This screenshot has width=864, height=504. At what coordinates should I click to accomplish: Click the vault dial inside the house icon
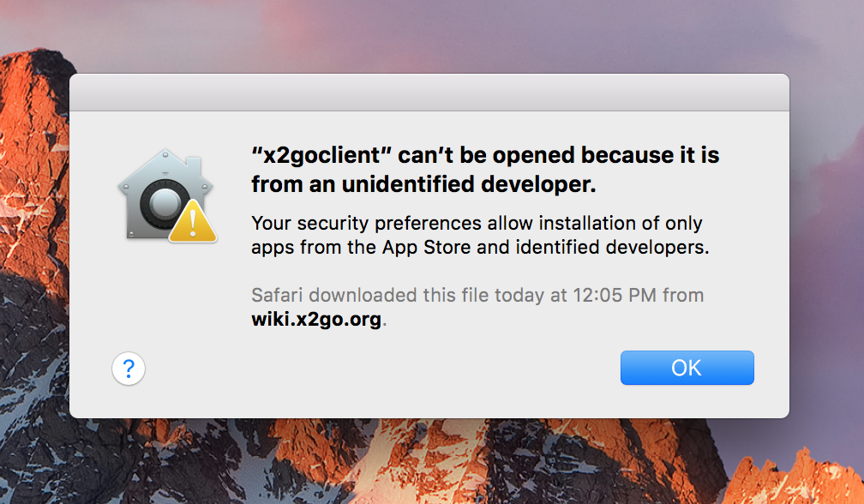165,204
